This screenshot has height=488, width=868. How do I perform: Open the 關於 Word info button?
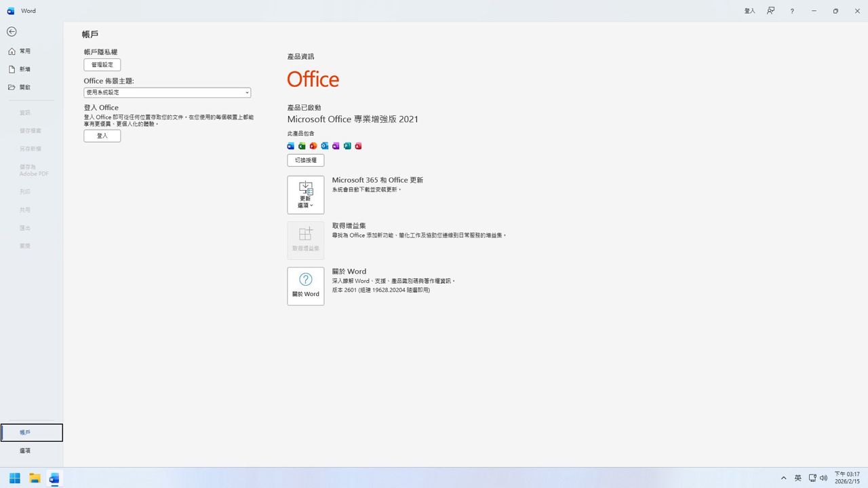pos(305,286)
